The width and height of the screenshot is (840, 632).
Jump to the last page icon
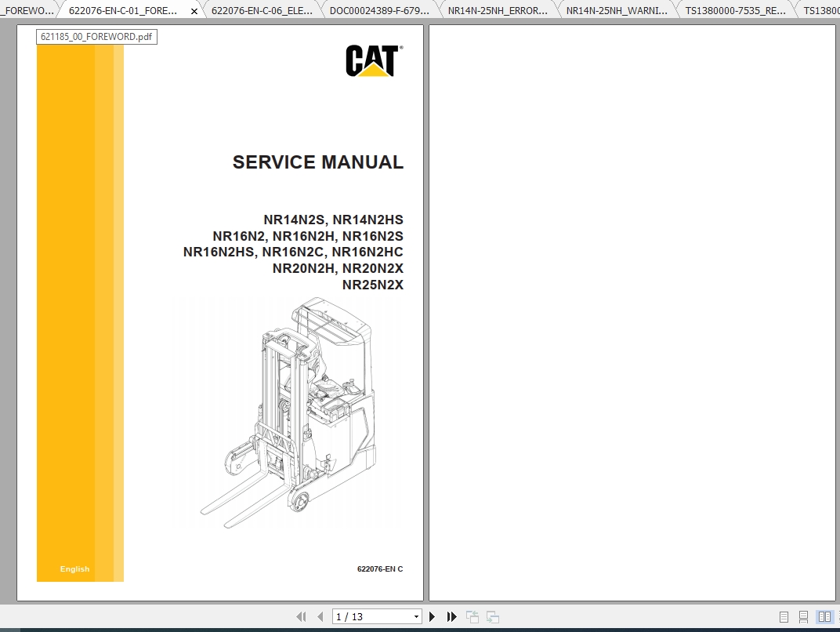click(452, 616)
